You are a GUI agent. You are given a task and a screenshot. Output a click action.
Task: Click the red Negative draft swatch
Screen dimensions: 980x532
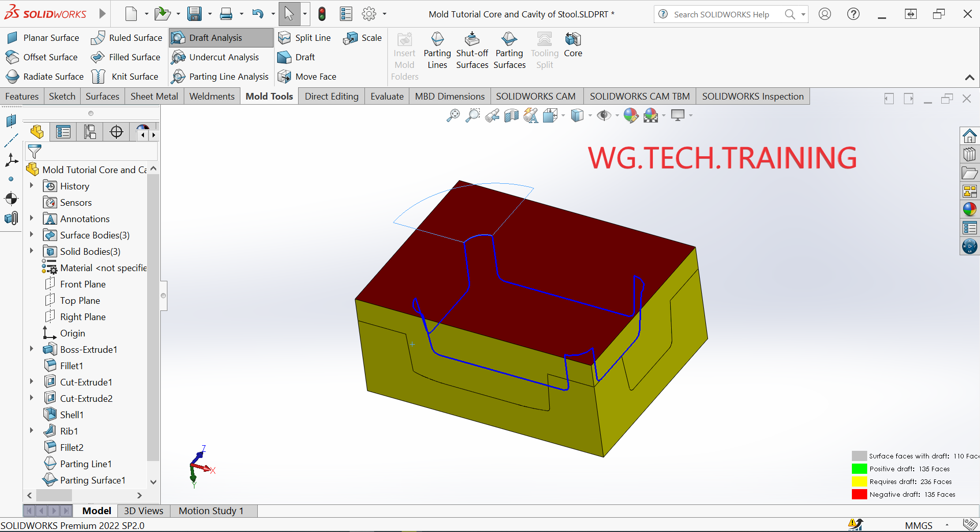(x=860, y=494)
